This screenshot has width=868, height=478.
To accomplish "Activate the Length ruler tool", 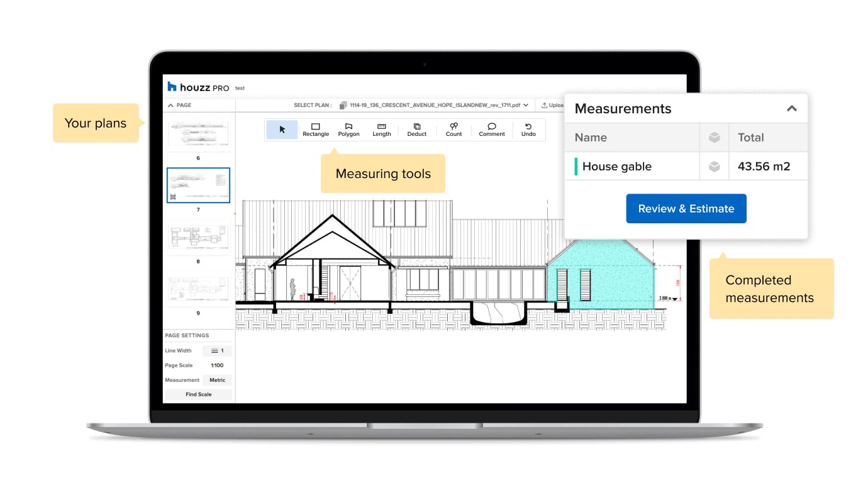I will point(381,130).
